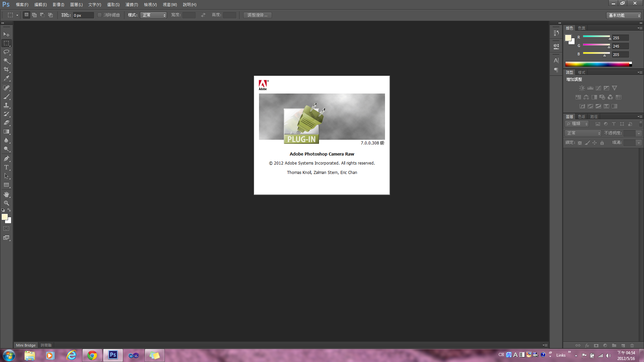Select the Brush tool

pos(6,97)
